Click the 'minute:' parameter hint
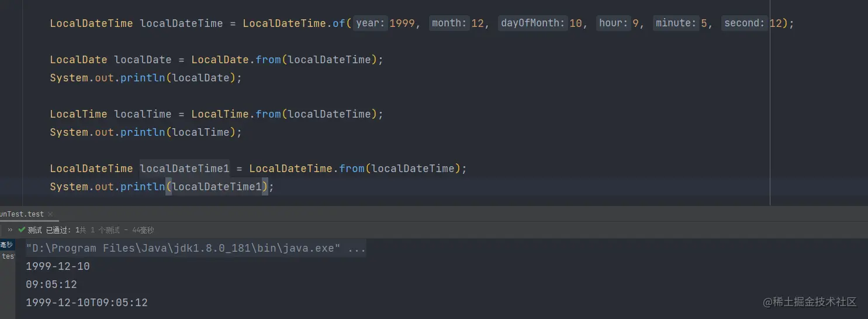Image resolution: width=868 pixels, height=319 pixels. click(x=676, y=23)
